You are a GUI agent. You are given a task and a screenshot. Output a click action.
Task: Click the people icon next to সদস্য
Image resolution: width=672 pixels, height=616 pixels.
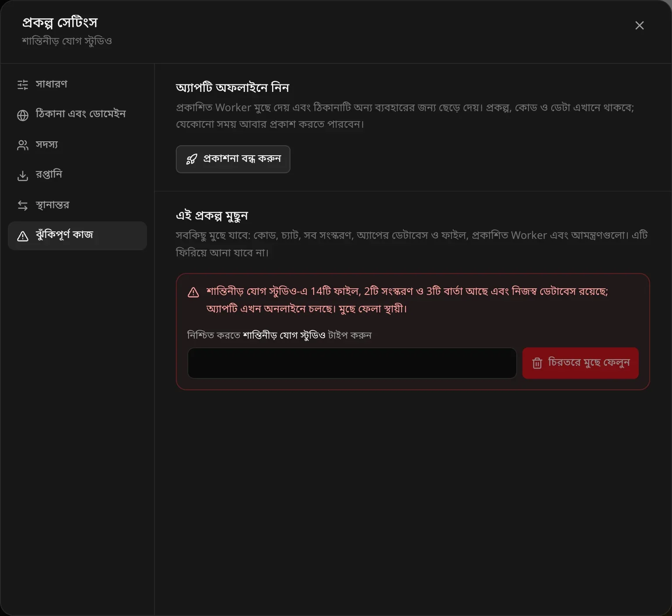point(23,145)
